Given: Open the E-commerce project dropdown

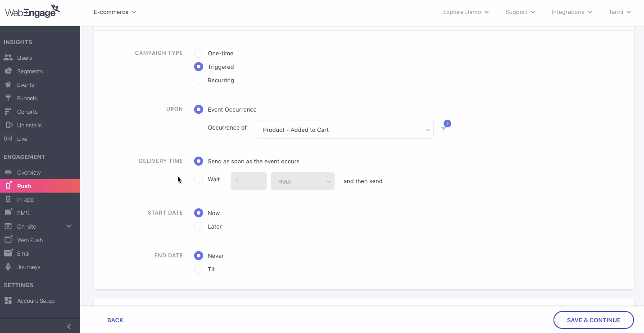Looking at the screenshot, I should tap(115, 12).
